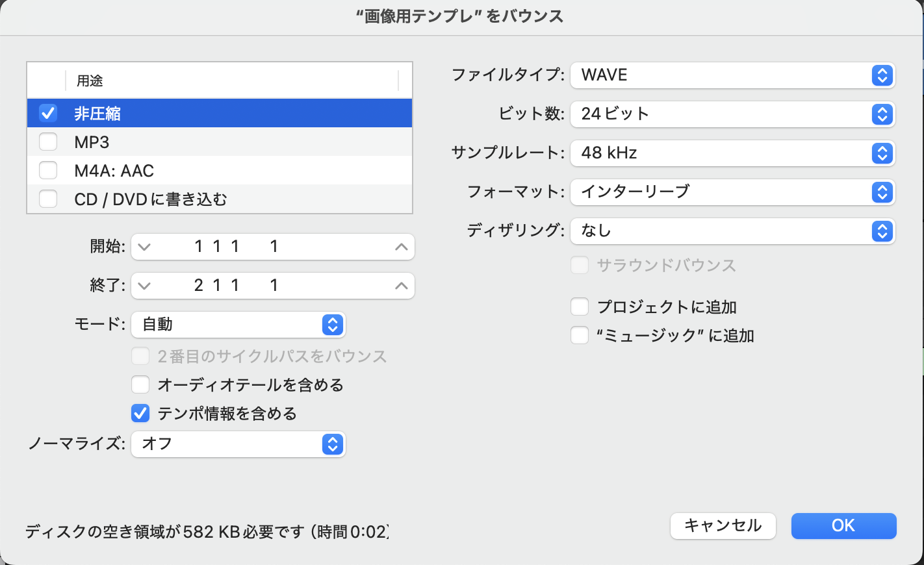Select the CD / DVDに書き込む row
Image resolution: width=924 pixels, height=565 pixels.
220,199
